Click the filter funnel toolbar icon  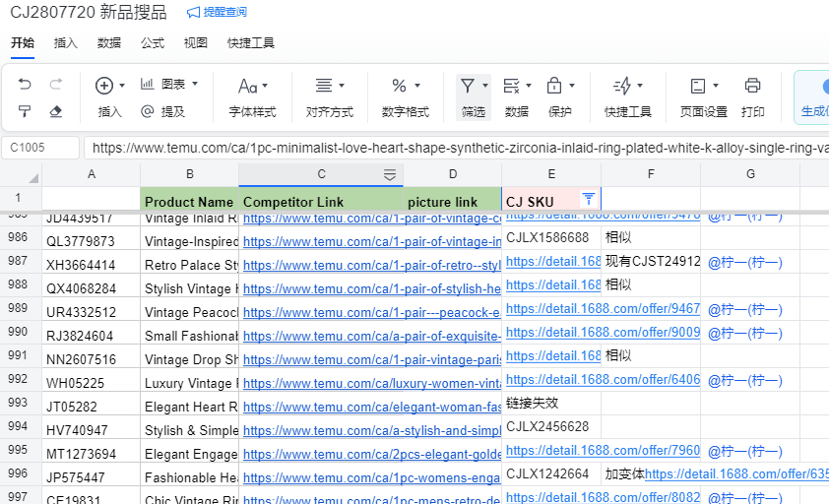pos(469,86)
